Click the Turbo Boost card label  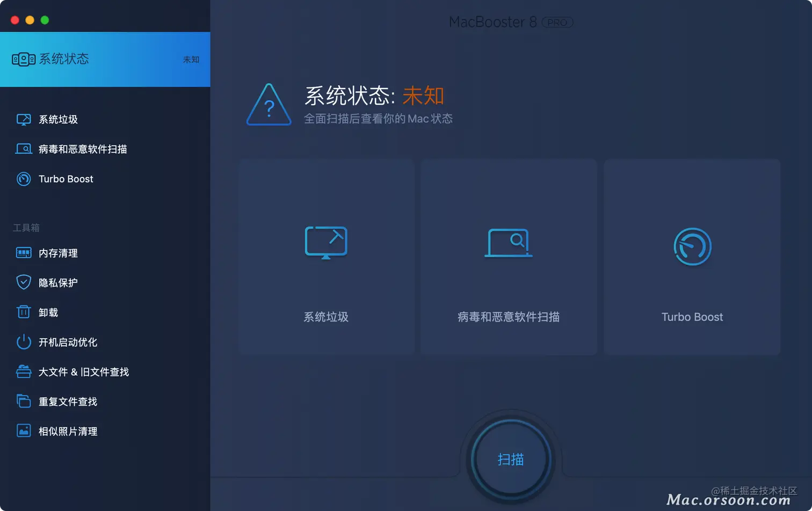692,317
